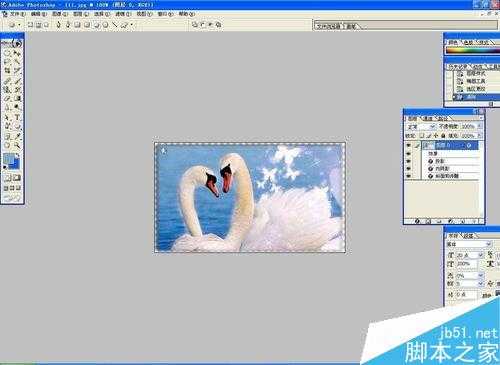This screenshot has width=500, height=365.
Task: Jump to ImageReady button at toolbox bottom
Action: [12, 198]
